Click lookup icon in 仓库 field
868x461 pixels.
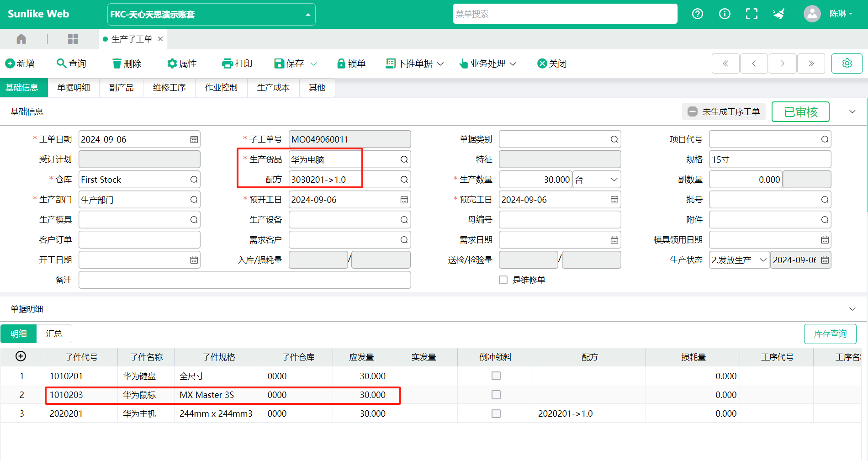[194, 180]
